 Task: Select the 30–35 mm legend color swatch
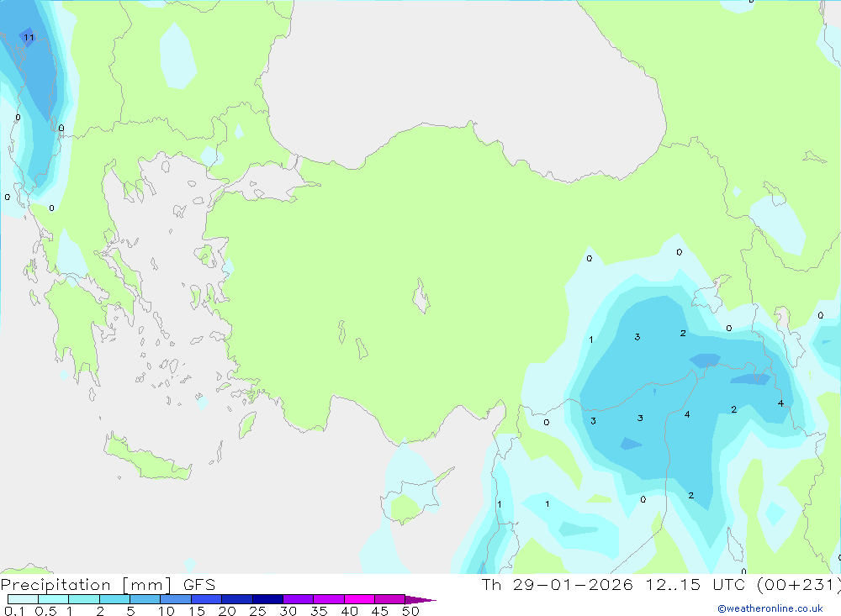[x=298, y=599]
